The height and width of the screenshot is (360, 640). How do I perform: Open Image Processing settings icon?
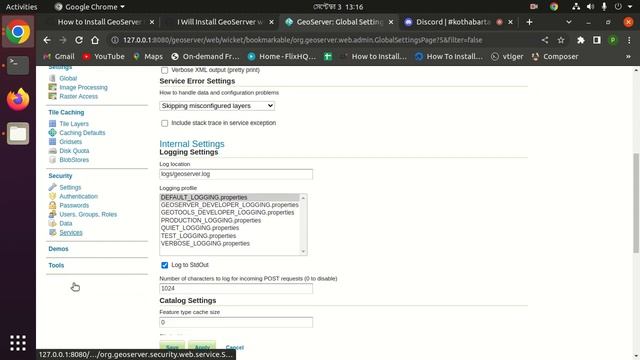[52, 87]
